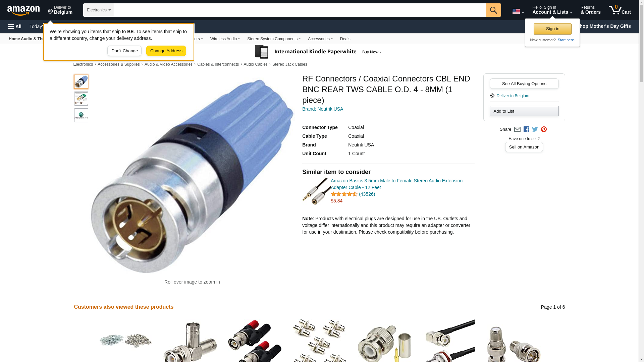
Task: Share product on Pinterest icon
Action: 544,129
